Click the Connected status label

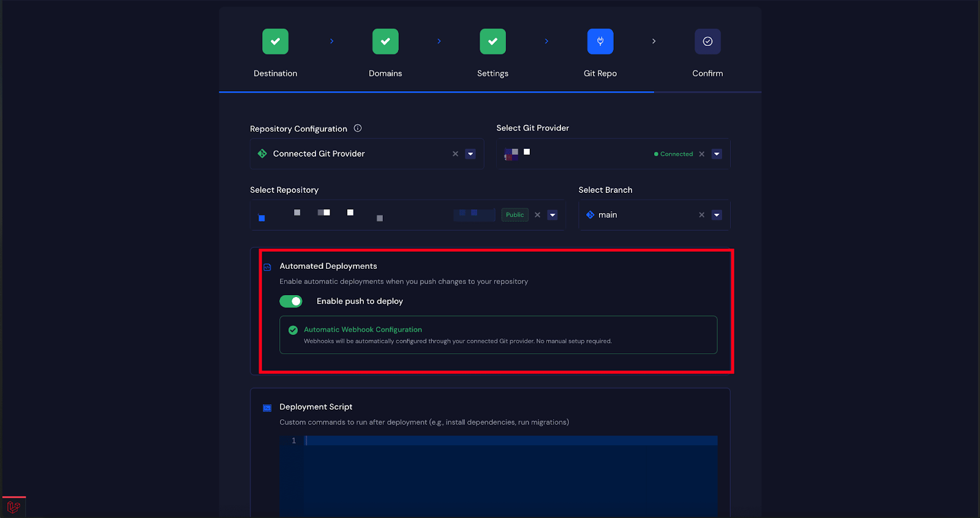click(676, 154)
